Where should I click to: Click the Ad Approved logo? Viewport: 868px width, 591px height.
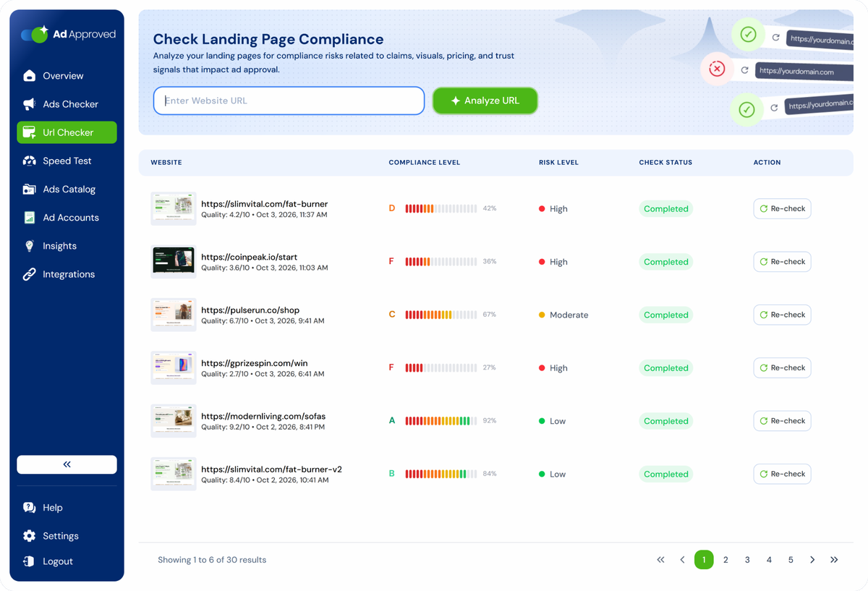[x=68, y=34]
